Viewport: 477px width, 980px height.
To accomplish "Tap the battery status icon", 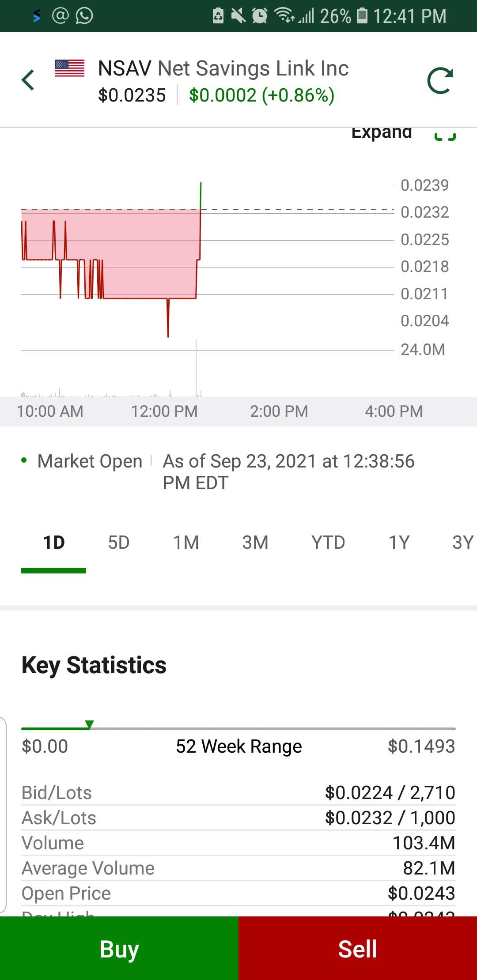I will tap(362, 15).
